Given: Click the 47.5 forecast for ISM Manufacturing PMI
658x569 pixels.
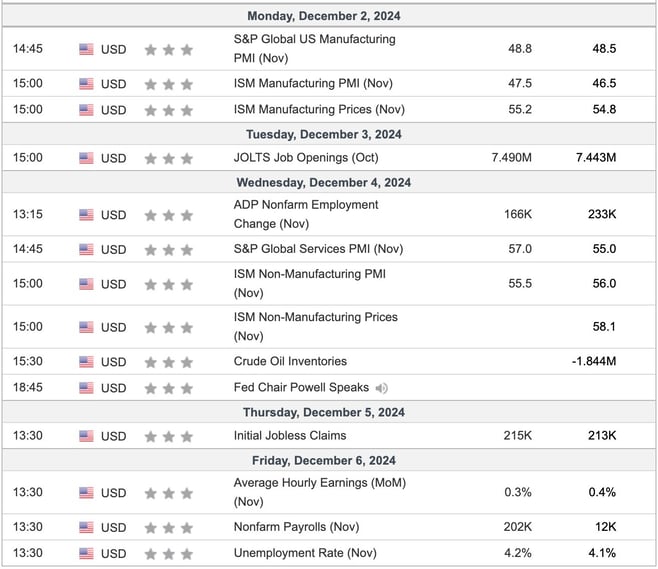Looking at the screenshot, I should click(520, 83).
